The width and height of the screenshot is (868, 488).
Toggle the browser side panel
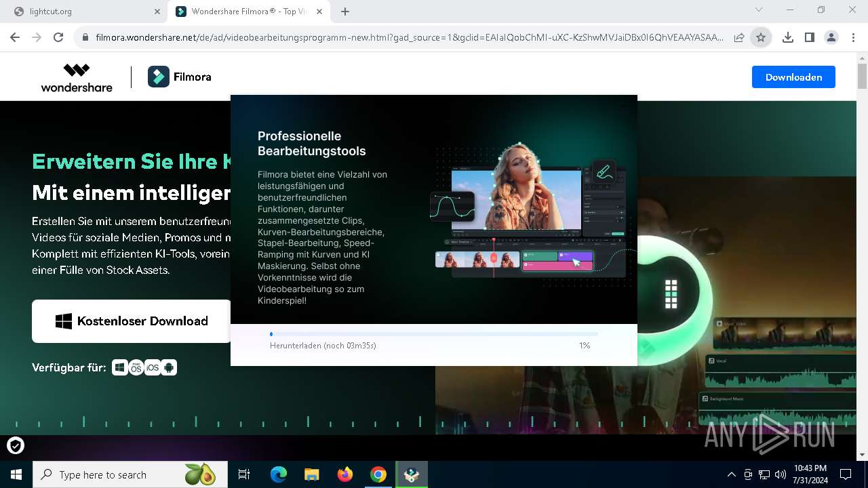810,38
